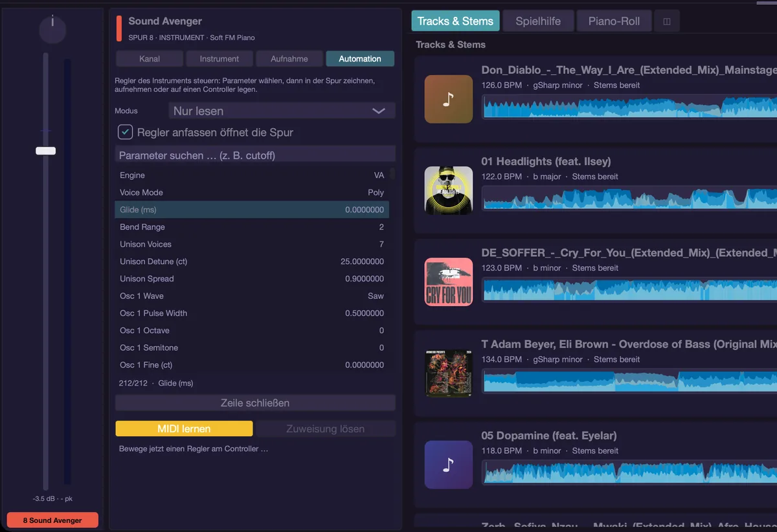
Task: Choose the Unison Detune (ct) row
Action: point(252,261)
